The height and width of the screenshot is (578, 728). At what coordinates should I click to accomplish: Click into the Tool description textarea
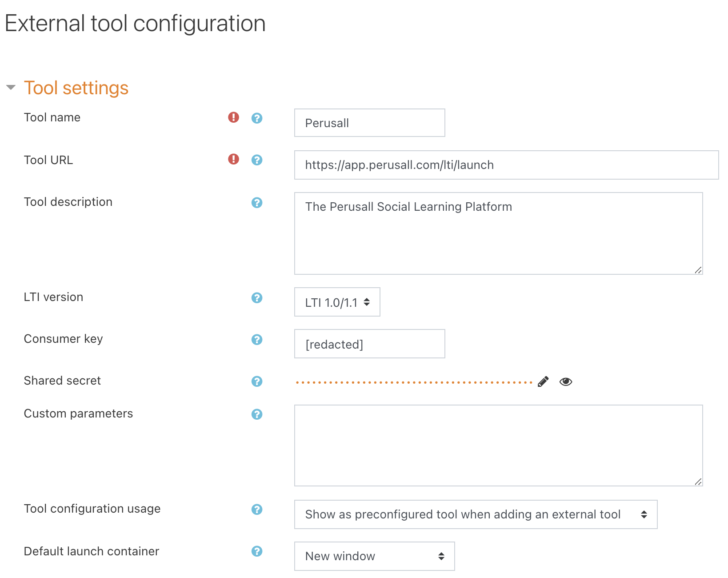point(499,233)
